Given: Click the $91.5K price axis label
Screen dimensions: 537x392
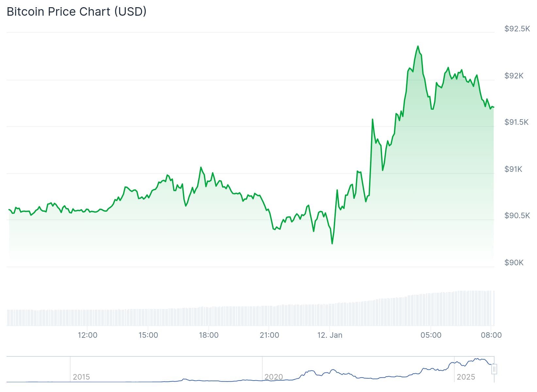Looking at the screenshot, I should coord(516,122).
